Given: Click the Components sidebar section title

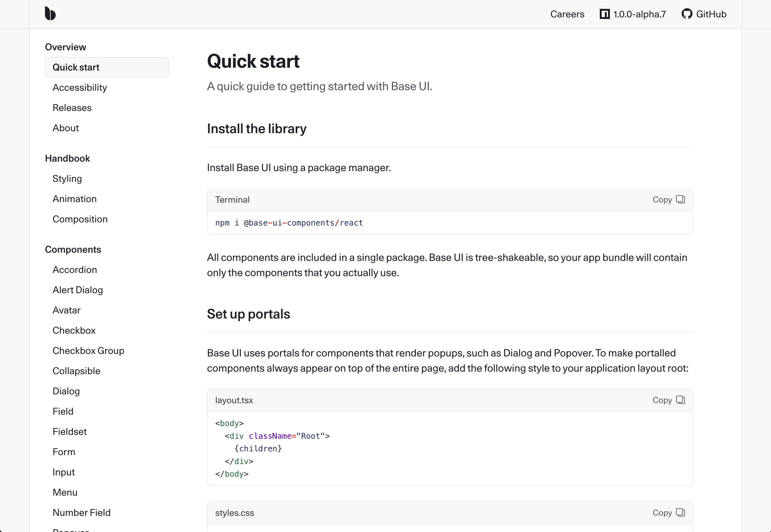Looking at the screenshot, I should 73,249.
